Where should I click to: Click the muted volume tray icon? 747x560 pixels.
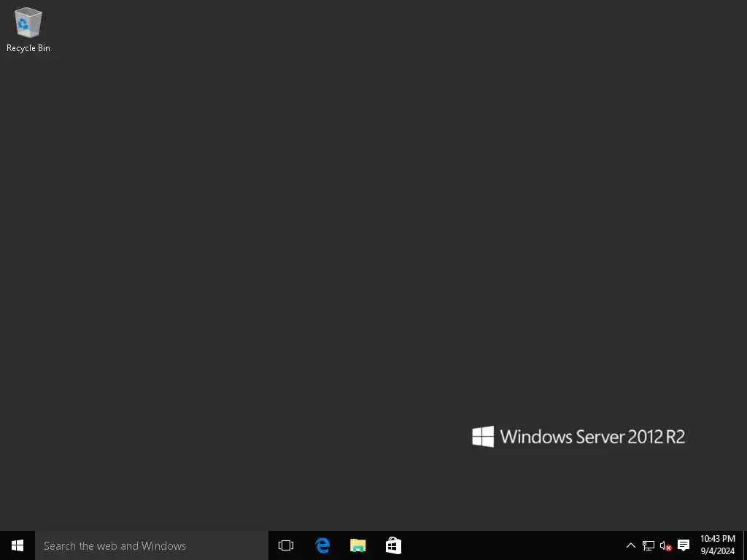(x=665, y=545)
